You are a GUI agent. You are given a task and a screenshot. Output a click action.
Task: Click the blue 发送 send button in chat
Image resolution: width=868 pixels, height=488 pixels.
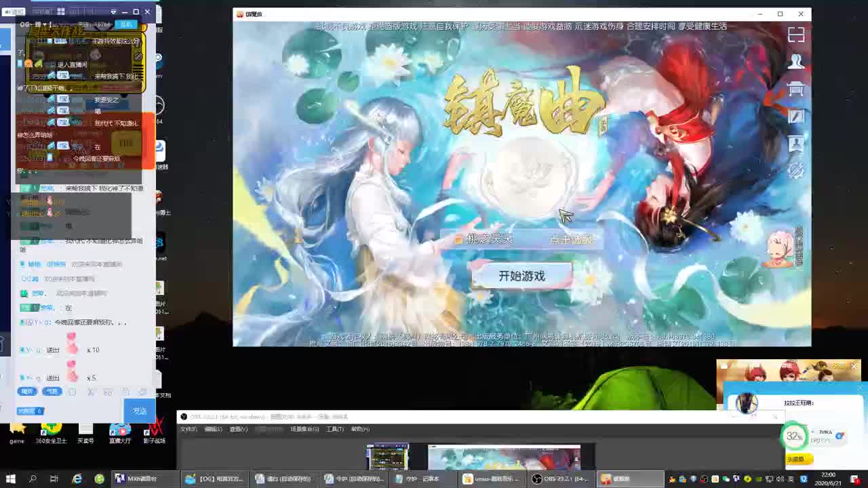pyautogui.click(x=140, y=411)
